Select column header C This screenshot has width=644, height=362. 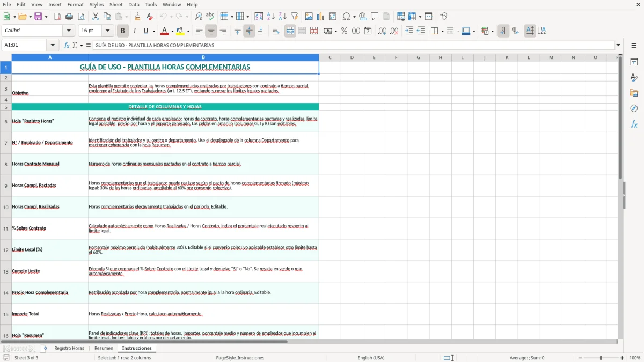[x=330, y=57]
